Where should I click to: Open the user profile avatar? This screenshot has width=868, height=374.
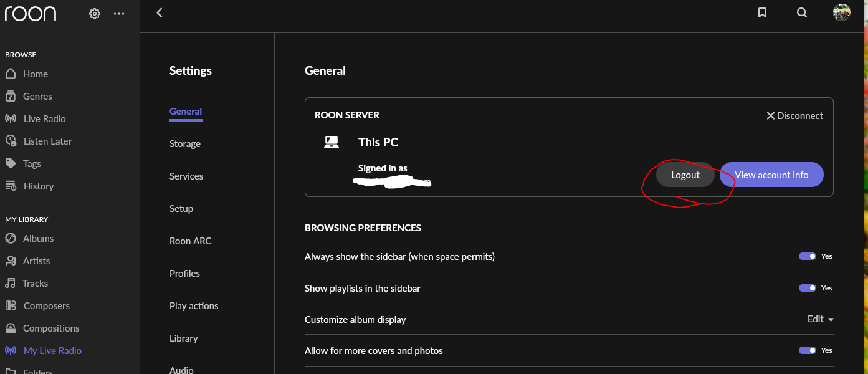point(842,12)
